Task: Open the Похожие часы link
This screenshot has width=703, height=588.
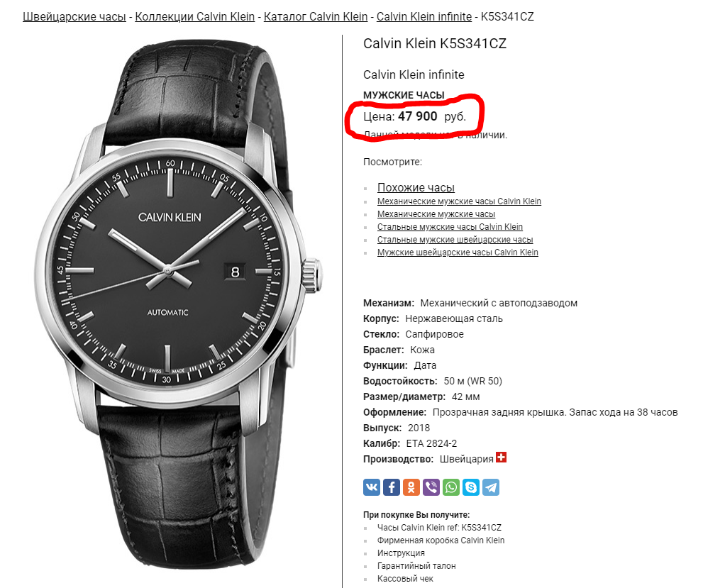Action: [416, 187]
